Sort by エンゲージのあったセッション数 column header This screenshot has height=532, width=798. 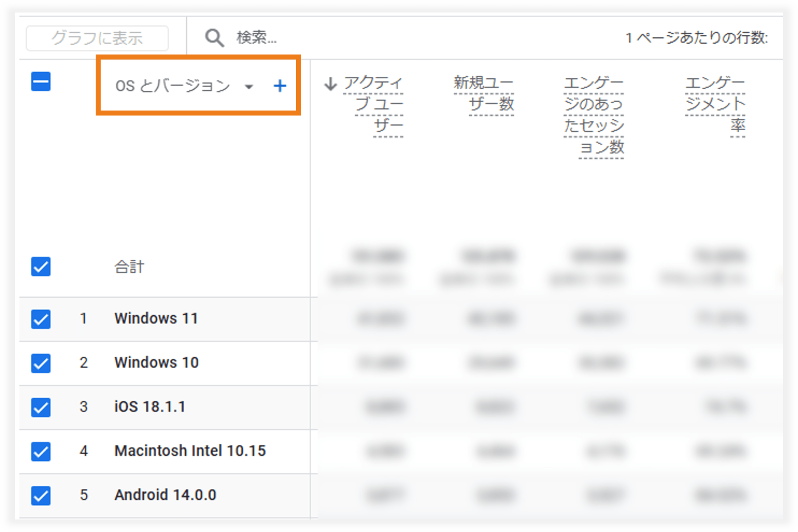(594, 115)
